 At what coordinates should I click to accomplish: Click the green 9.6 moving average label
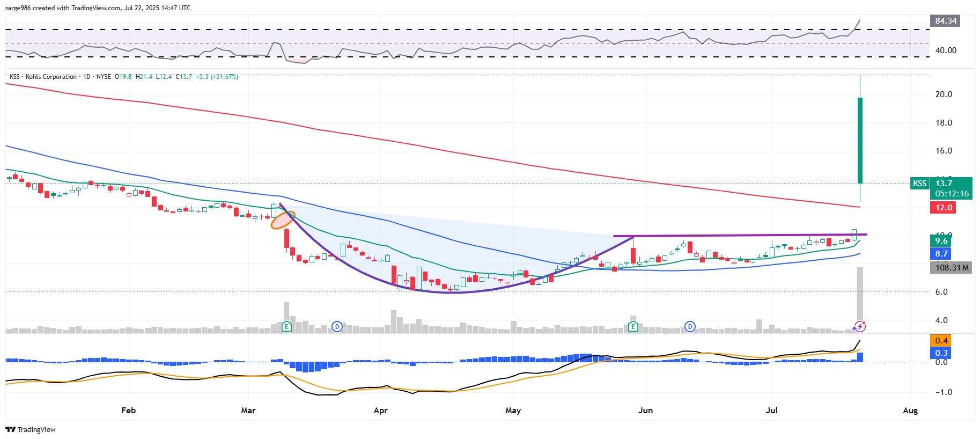[x=941, y=241]
